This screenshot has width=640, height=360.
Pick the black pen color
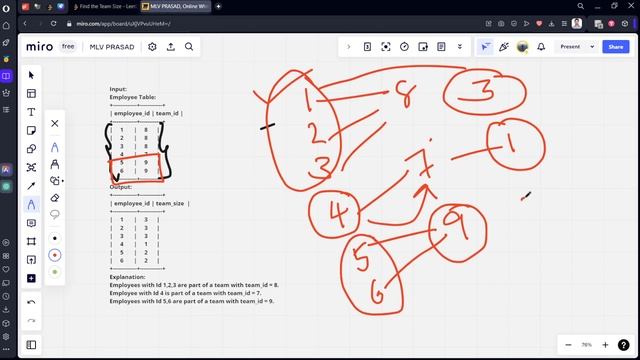click(55, 238)
